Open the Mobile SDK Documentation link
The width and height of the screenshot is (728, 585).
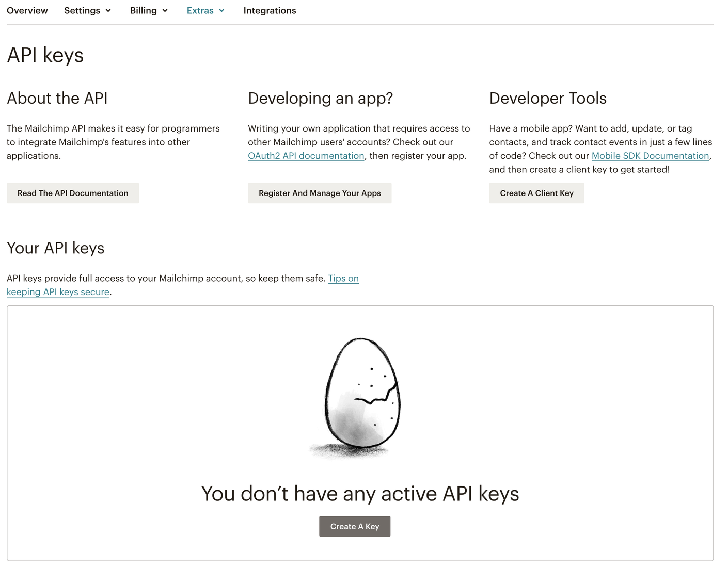[x=650, y=156]
